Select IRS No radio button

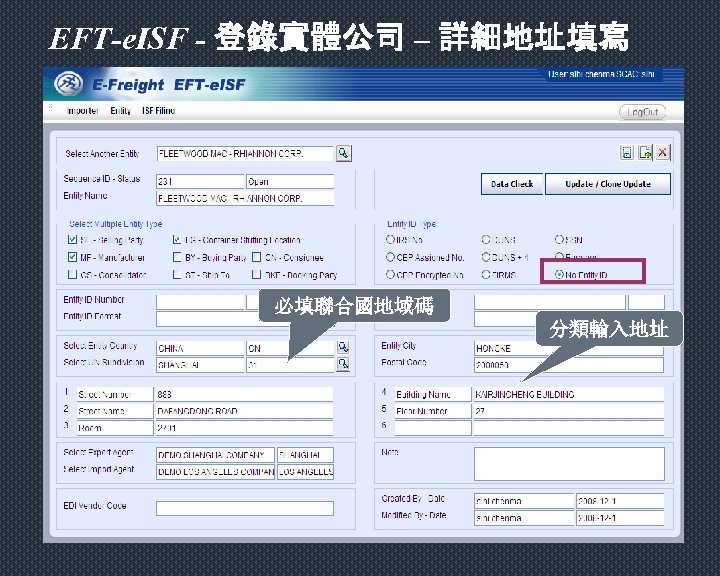tap(390, 239)
